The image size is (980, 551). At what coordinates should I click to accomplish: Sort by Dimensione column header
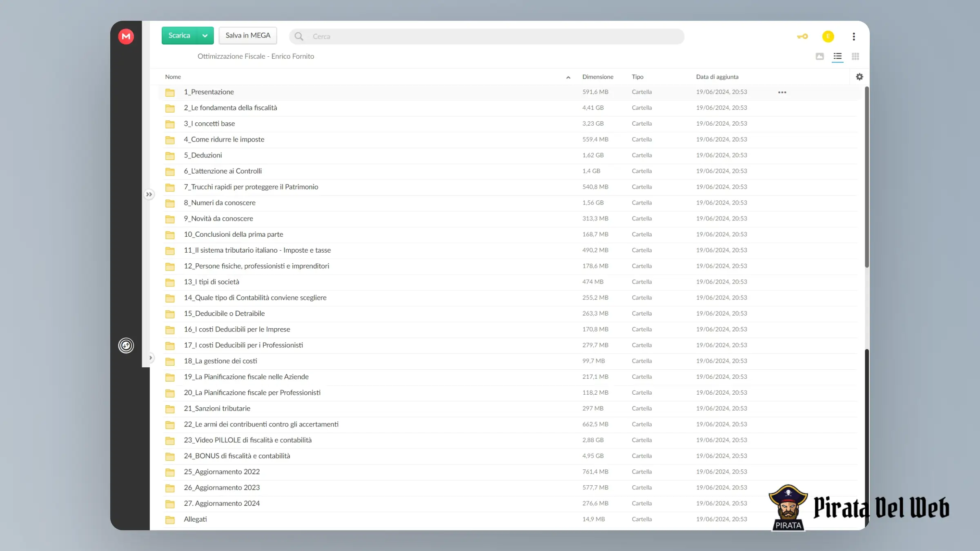(598, 77)
